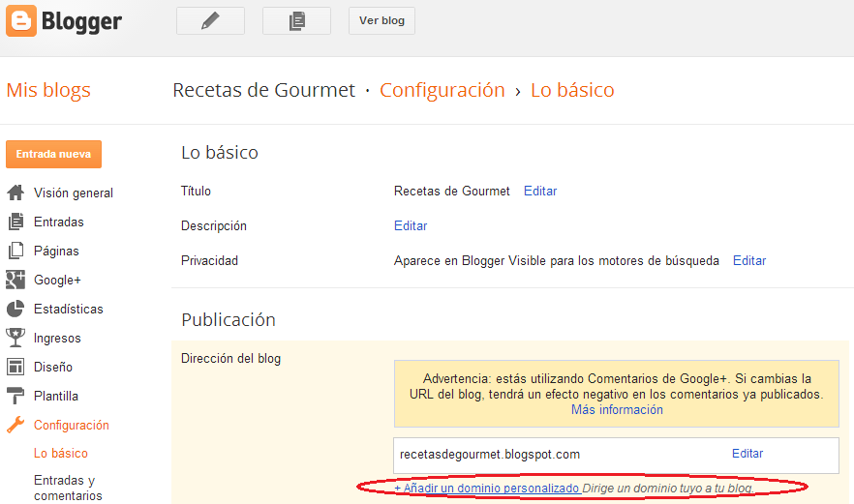Click the recetasdegourmet.blogspot.com address text

pyautogui.click(x=490, y=455)
